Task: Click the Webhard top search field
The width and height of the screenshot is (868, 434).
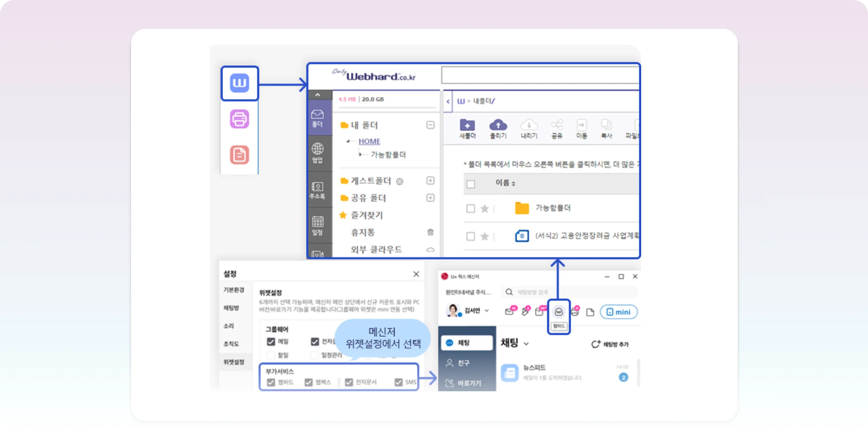Action: 540,76
